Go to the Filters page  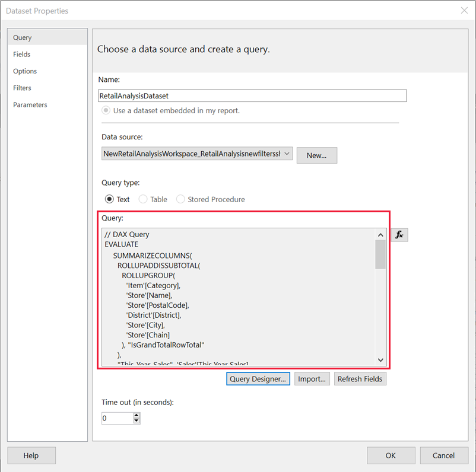pyautogui.click(x=23, y=88)
